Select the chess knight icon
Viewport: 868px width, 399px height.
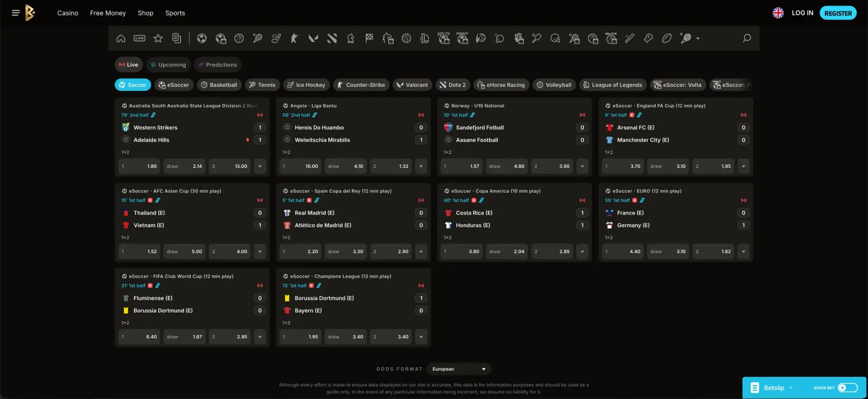pos(350,38)
